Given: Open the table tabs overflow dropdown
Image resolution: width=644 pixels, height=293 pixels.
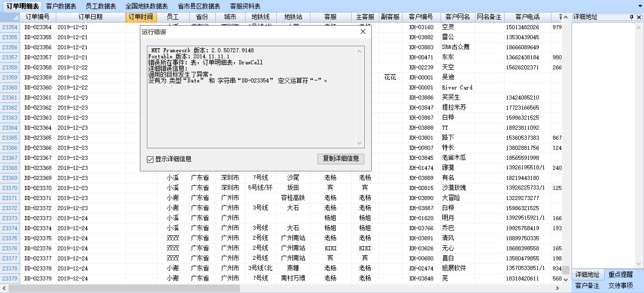Looking at the screenshot, I should (x=640, y=6).
